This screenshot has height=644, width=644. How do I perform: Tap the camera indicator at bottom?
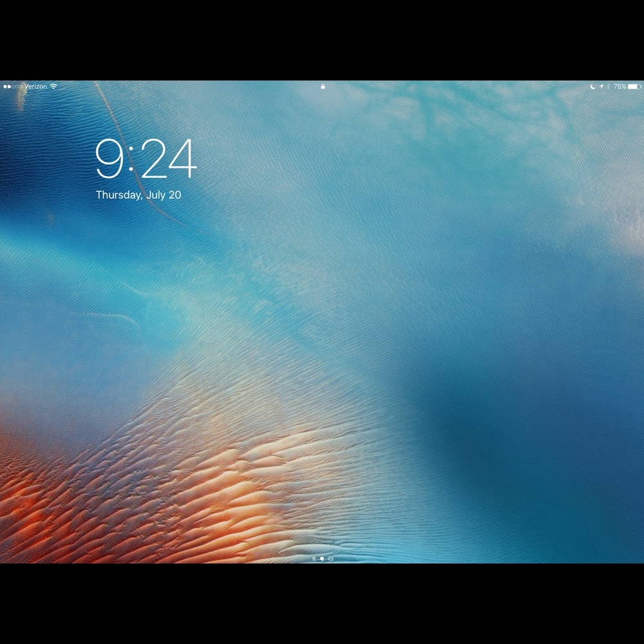[x=330, y=558]
